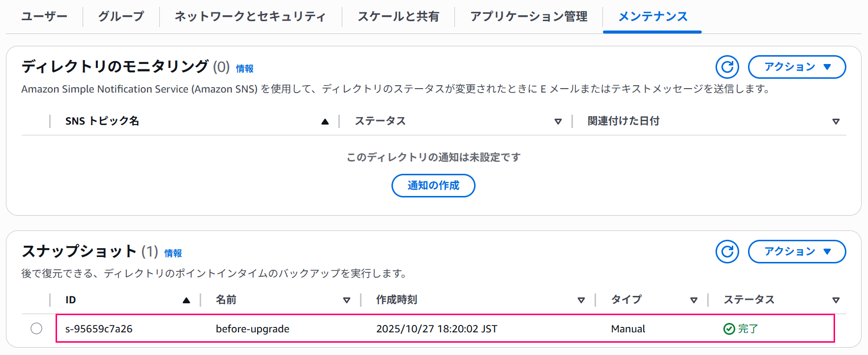The image size is (868, 355).
Task: Go to the アプリケーション管理 tab
Action: (529, 16)
